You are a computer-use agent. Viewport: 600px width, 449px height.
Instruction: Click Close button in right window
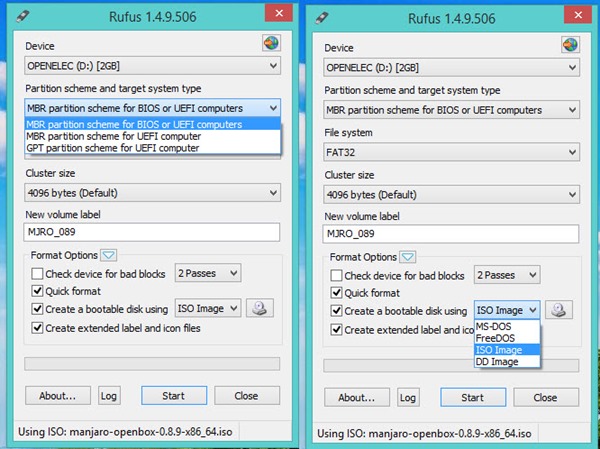coord(546,397)
